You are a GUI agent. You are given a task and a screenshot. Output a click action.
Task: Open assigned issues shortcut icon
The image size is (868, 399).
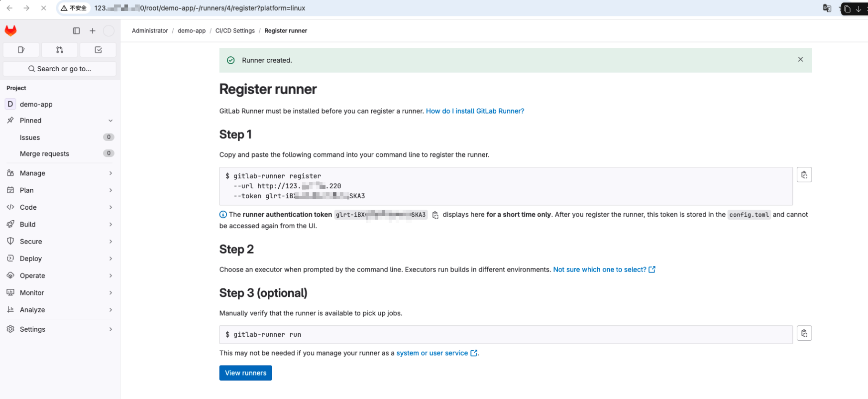pos(21,50)
